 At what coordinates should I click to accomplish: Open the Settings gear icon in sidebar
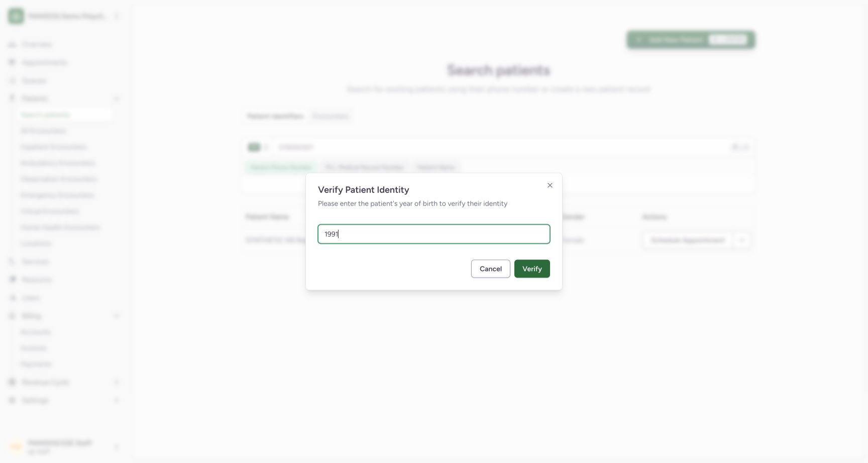point(13,401)
